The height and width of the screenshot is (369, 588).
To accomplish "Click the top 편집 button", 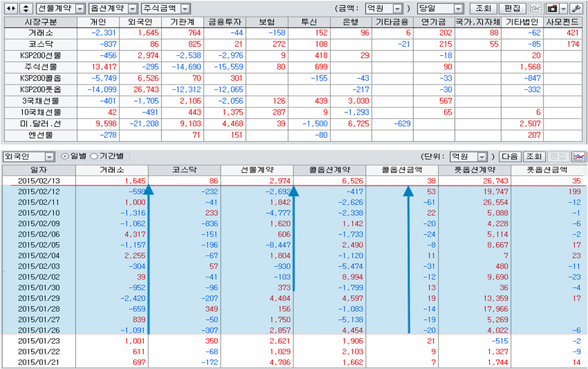I will (x=511, y=9).
